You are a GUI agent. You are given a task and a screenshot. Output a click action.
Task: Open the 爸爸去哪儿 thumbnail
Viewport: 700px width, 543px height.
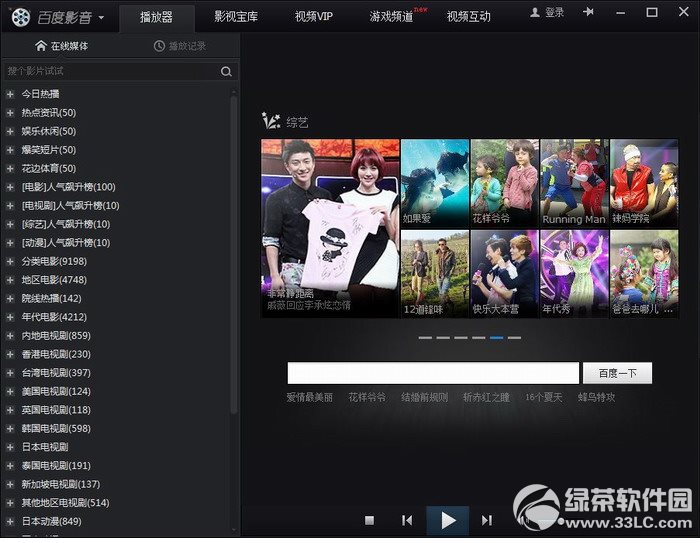point(644,274)
